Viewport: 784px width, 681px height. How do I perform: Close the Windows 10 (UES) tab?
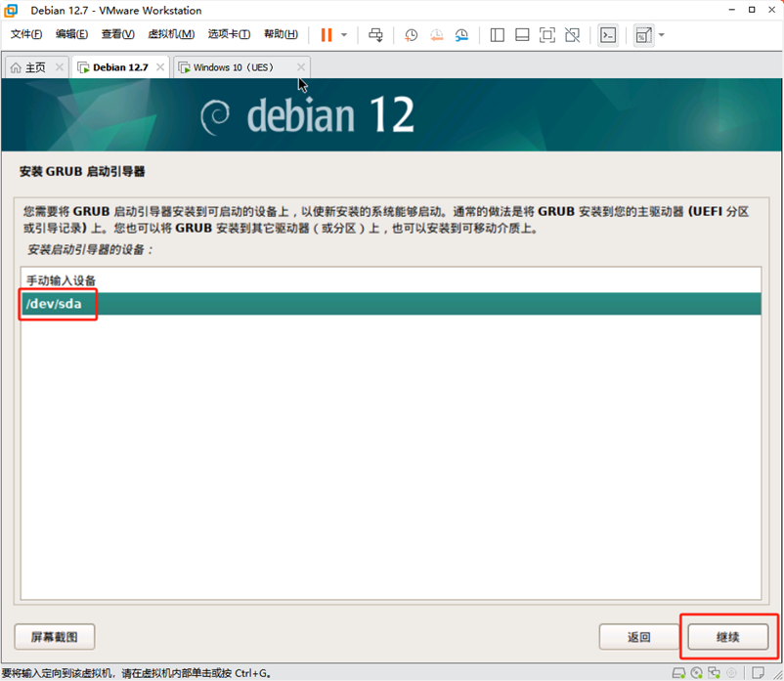pos(301,67)
